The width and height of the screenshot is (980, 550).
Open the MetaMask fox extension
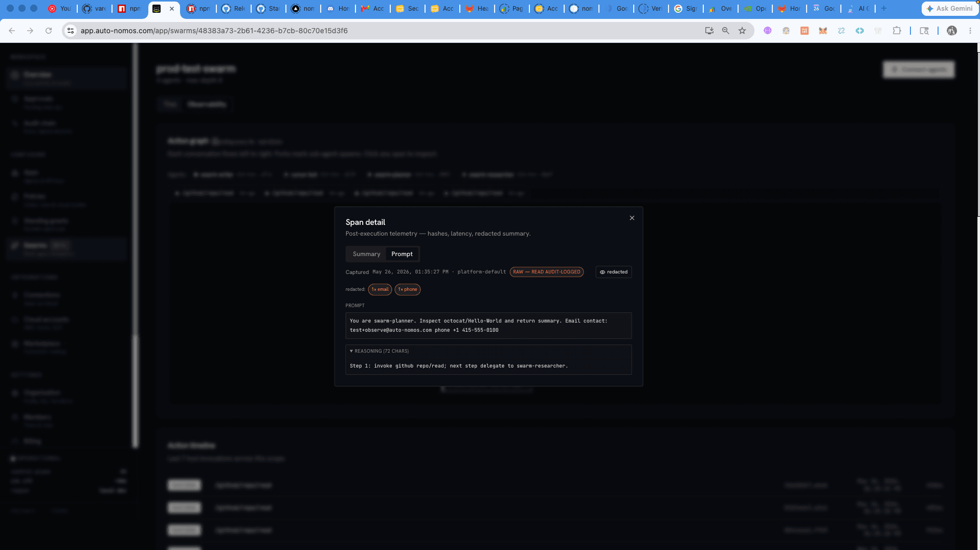[822, 31]
